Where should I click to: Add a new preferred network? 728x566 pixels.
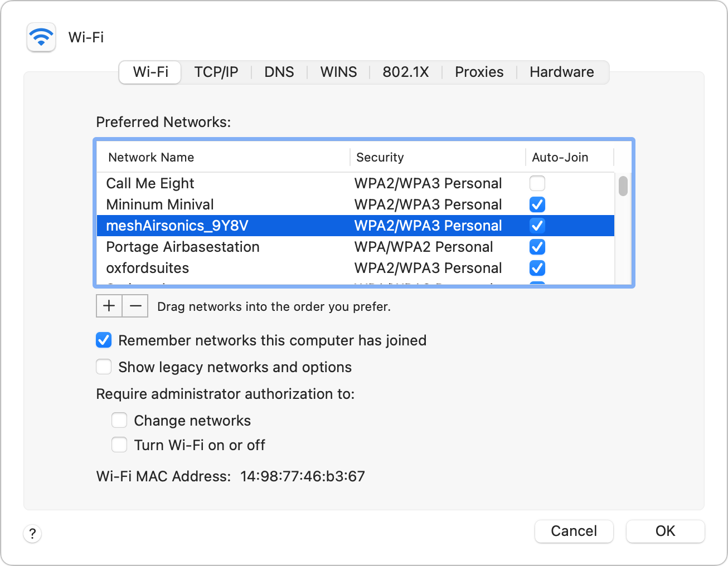[x=109, y=305]
